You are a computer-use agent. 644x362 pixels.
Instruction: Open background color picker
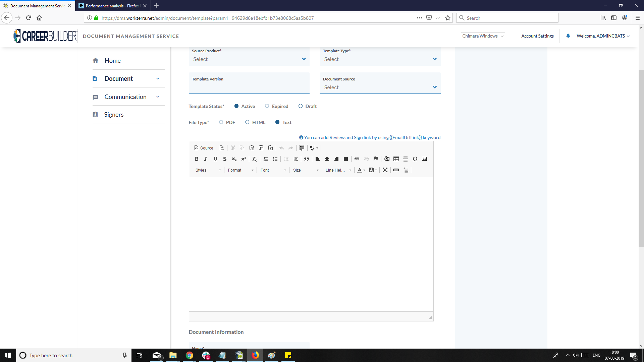373,170
